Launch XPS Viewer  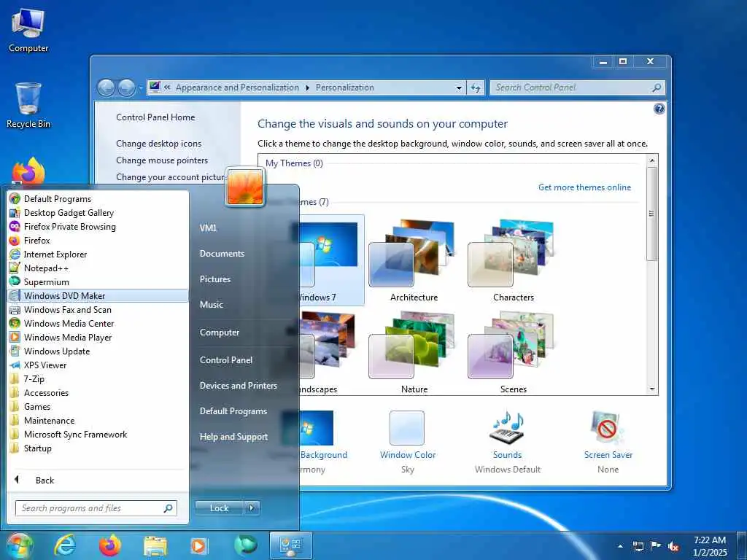pos(98,365)
